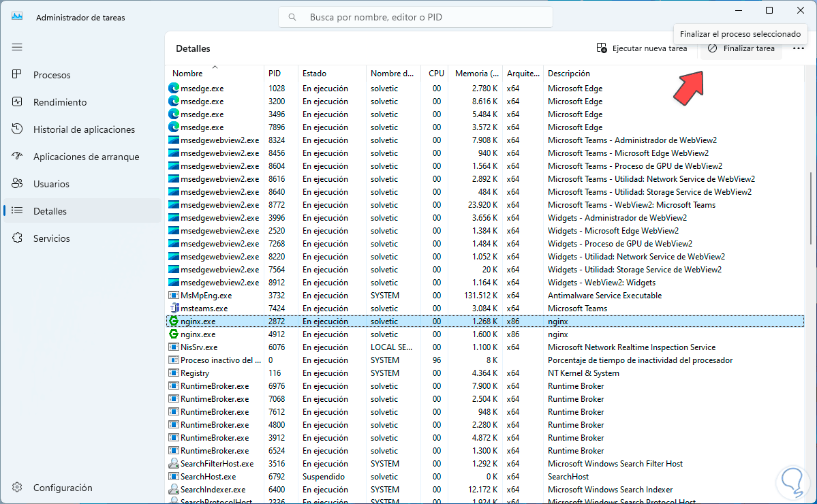Click the icon of MsMpEng.exe row
817x504 pixels.
(174, 295)
